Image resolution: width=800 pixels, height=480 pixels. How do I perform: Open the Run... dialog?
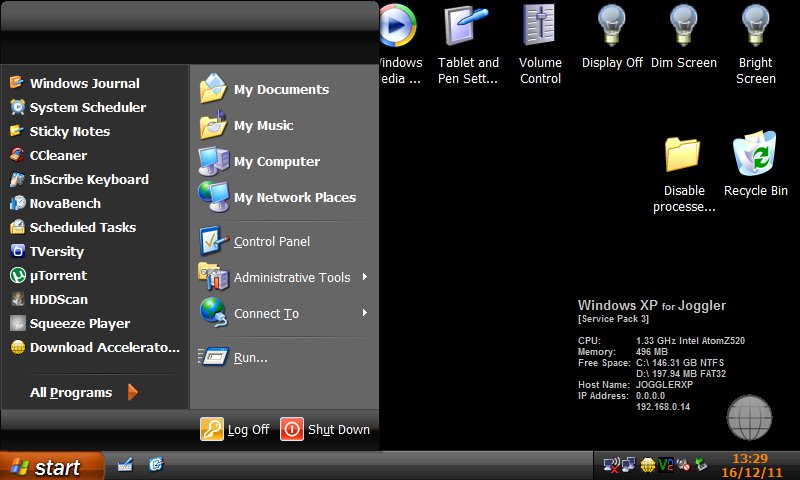(284, 357)
